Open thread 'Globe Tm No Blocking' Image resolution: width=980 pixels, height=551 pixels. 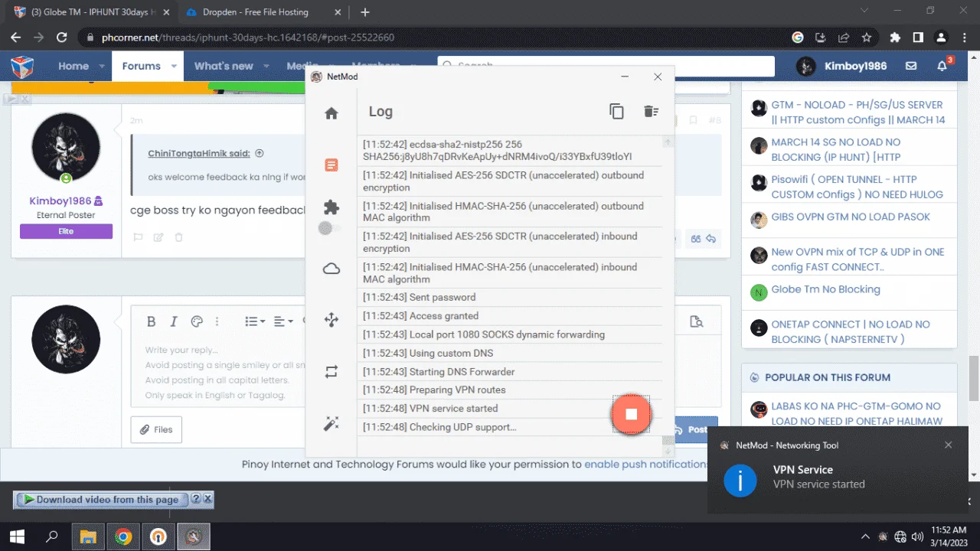coord(825,289)
